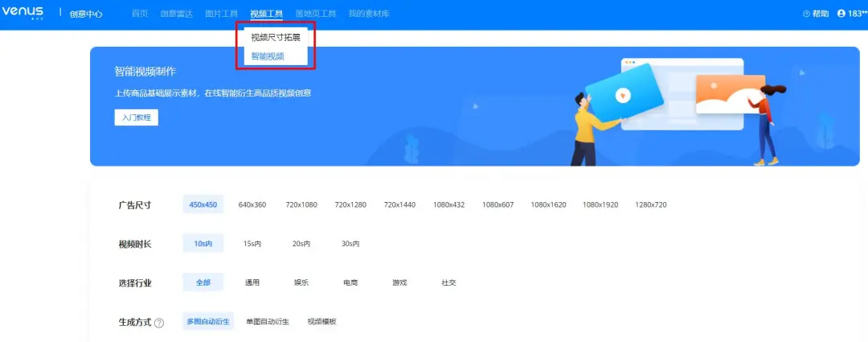Click the question mark icon beside 生成方式
The image size is (868, 342).
pos(159,323)
